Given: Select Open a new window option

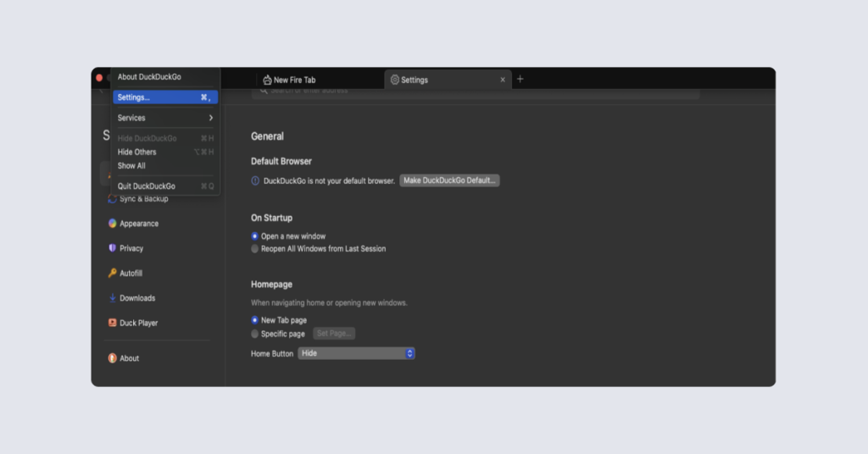Looking at the screenshot, I should click(288, 236).
